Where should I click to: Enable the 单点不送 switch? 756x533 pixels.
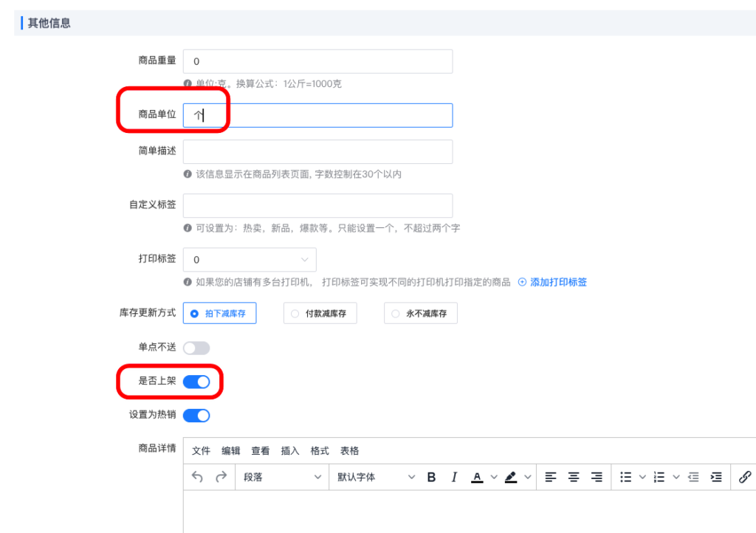195,347
